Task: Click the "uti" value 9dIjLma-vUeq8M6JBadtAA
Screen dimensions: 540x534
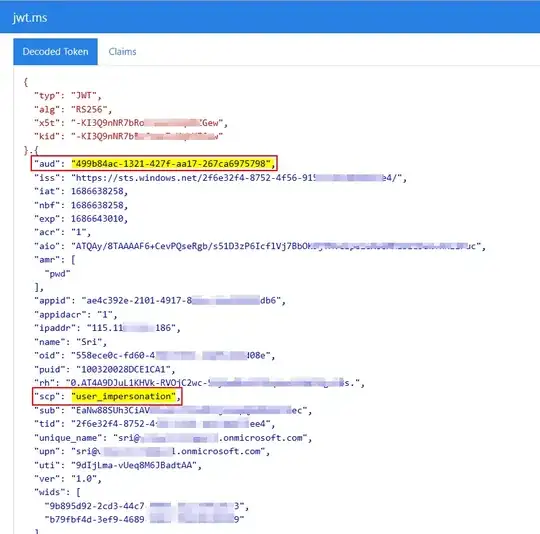Action: 134,465
